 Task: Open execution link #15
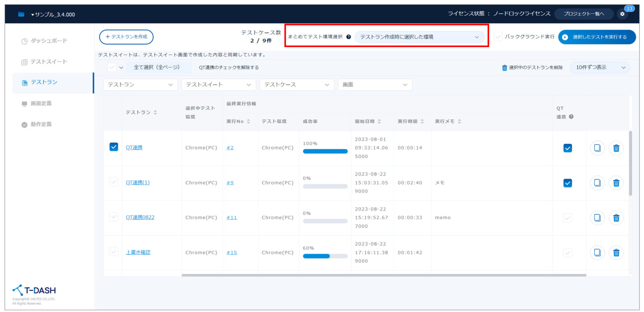point(231,253)
